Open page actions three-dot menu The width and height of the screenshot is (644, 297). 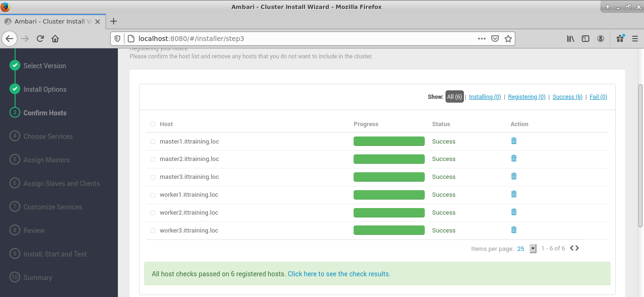click(481, 39)
